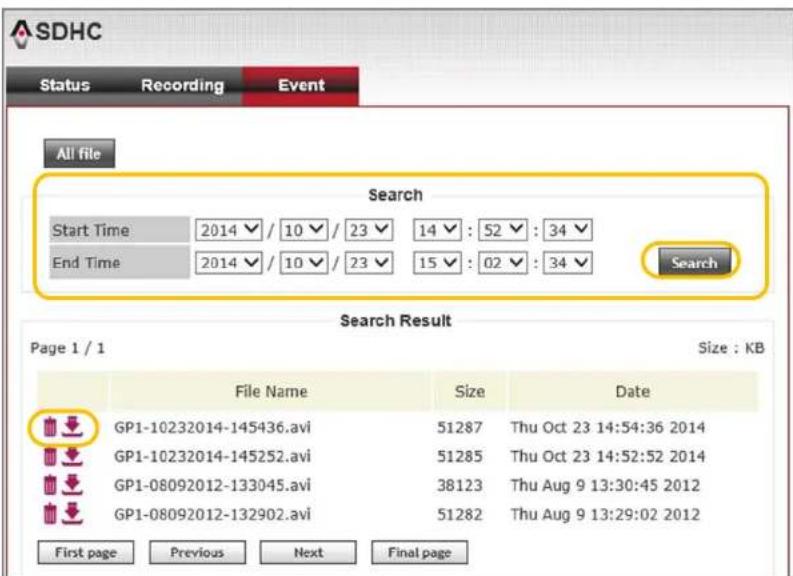Screen dimensions: 793x576
Task: Open the Start Time day dropdown
Action: pos(369,231)
